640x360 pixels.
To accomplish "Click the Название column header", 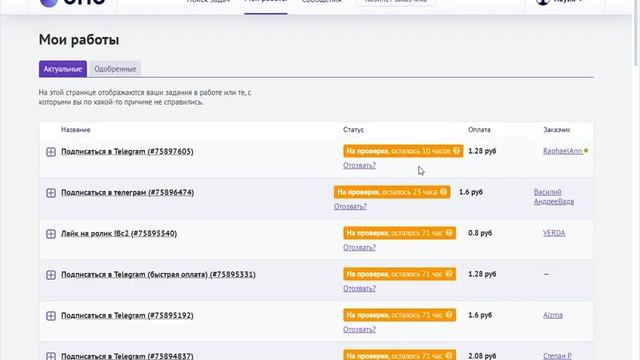I will point(76,130).
